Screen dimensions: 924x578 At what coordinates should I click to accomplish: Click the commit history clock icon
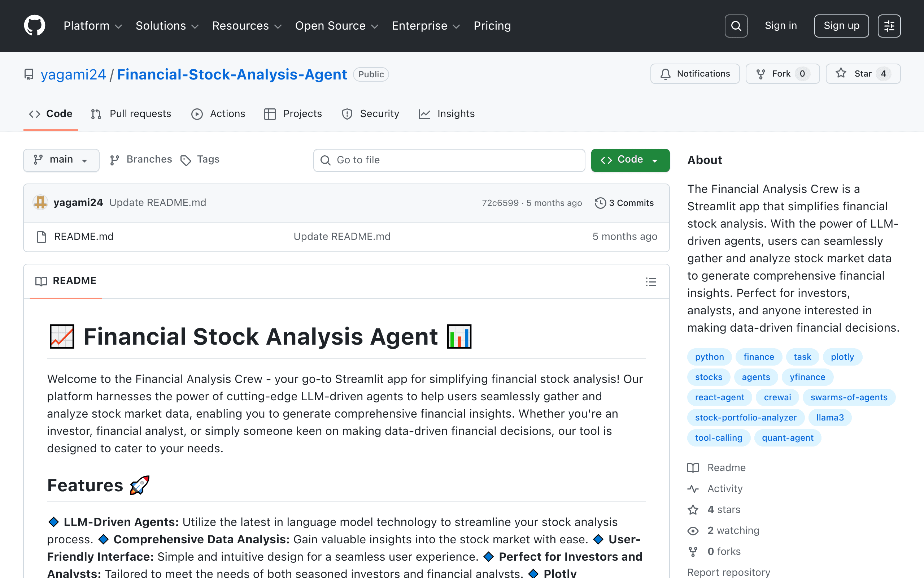[x=600, y=203]
